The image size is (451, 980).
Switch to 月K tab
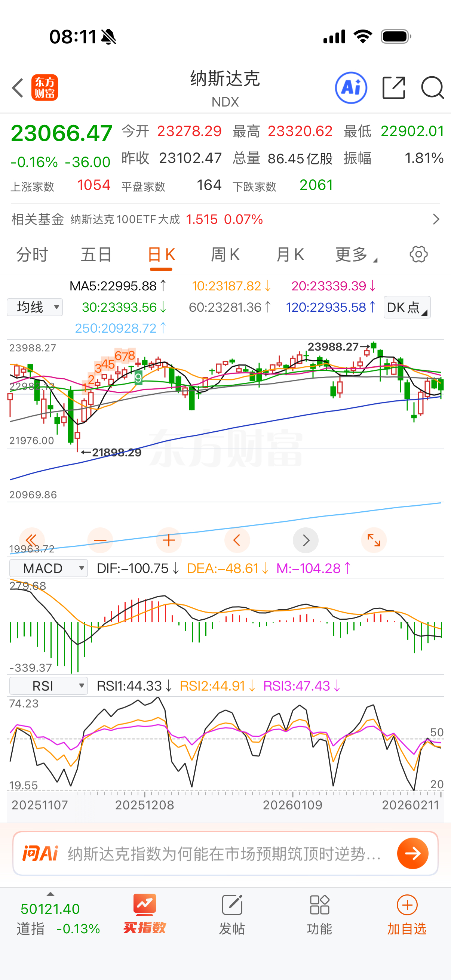point(290,255)
